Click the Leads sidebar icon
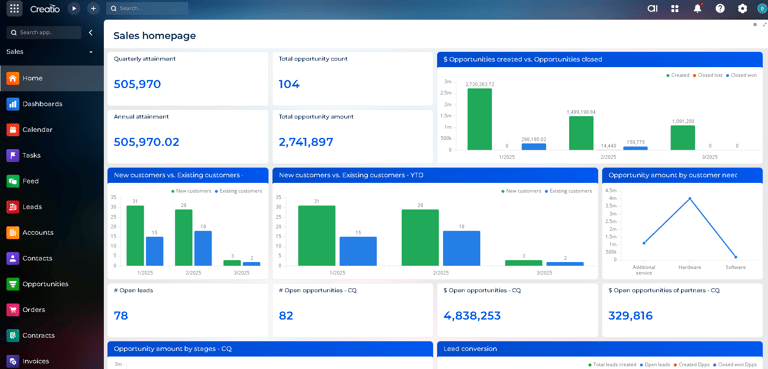 (x=13, y=207)
